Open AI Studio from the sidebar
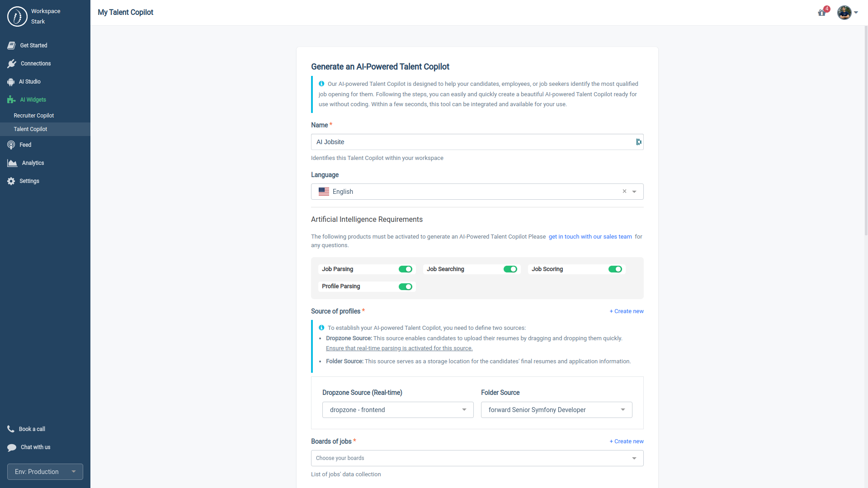The image size is (868, 488). point(30,81)
